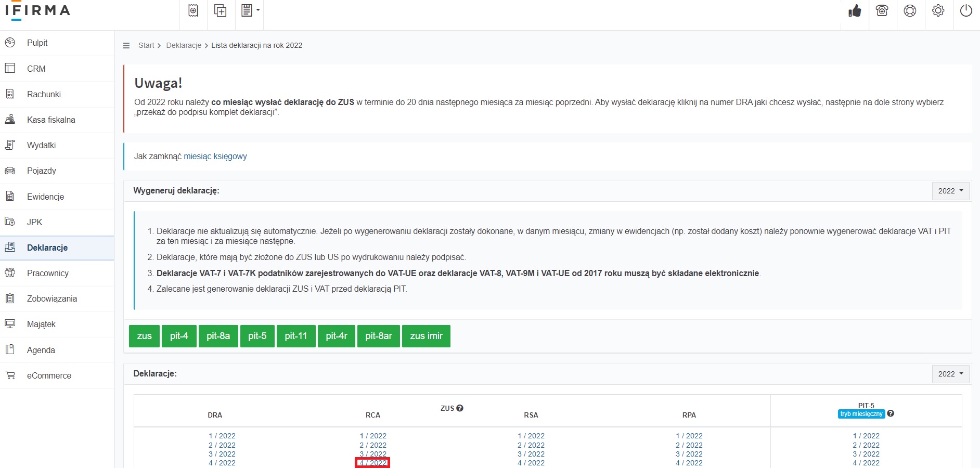Click the thumbs up icon

coord(855,11)
